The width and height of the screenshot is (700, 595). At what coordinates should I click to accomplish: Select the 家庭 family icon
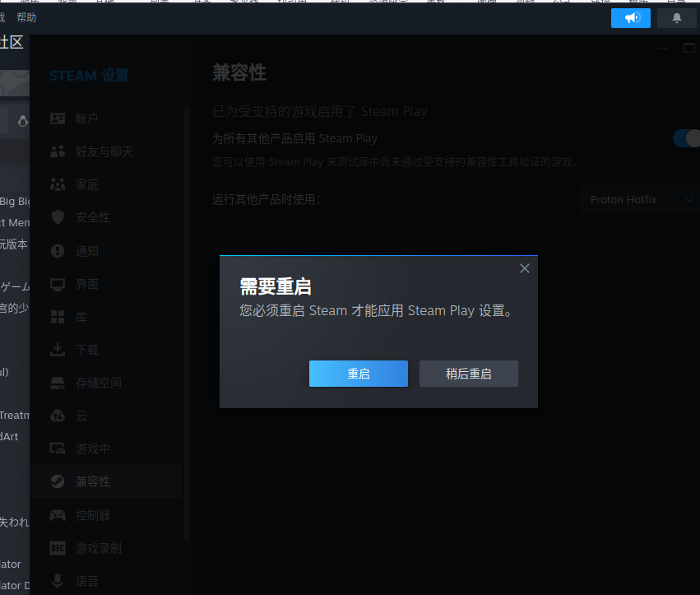coord(58,184)
